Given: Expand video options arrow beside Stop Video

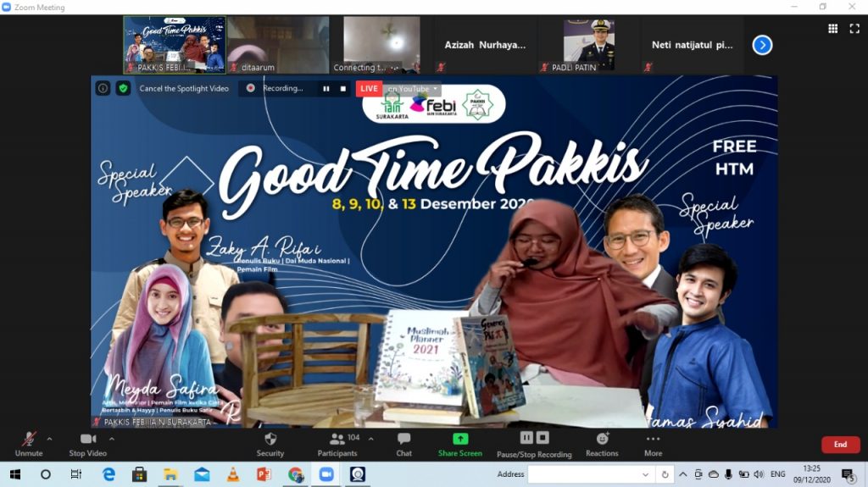Looking at the screenshot, I should coord(112,439).
